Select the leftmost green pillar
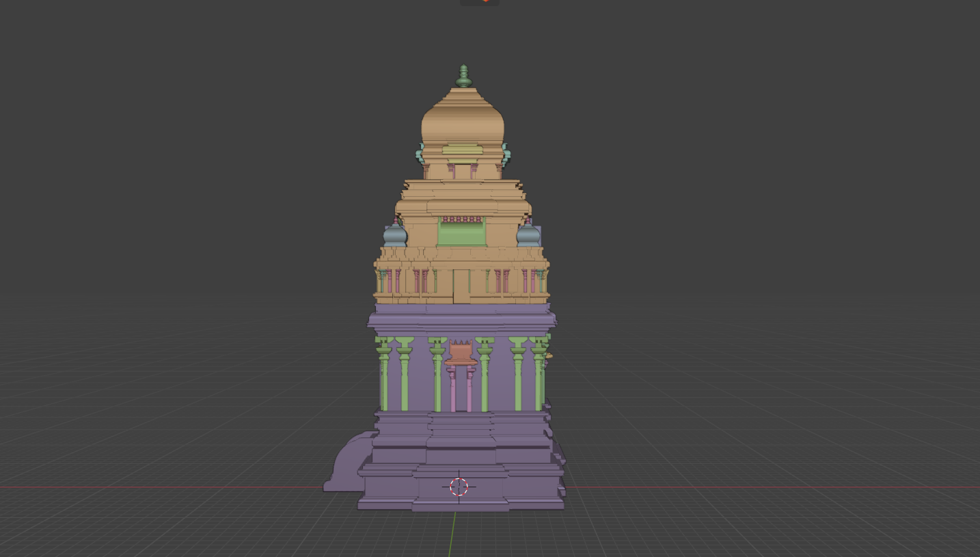 point(384,373)
